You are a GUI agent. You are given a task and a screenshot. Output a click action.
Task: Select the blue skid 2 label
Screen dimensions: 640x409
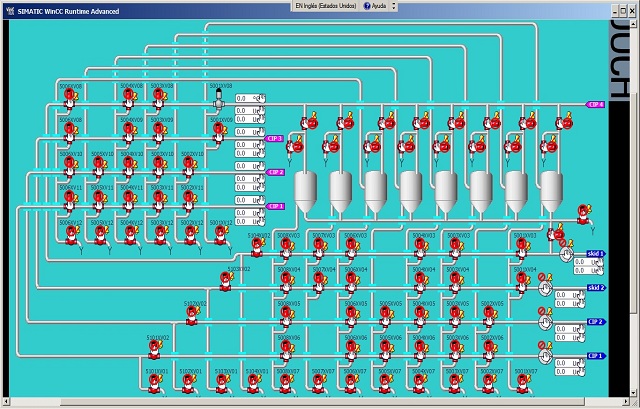pos(596,288)
